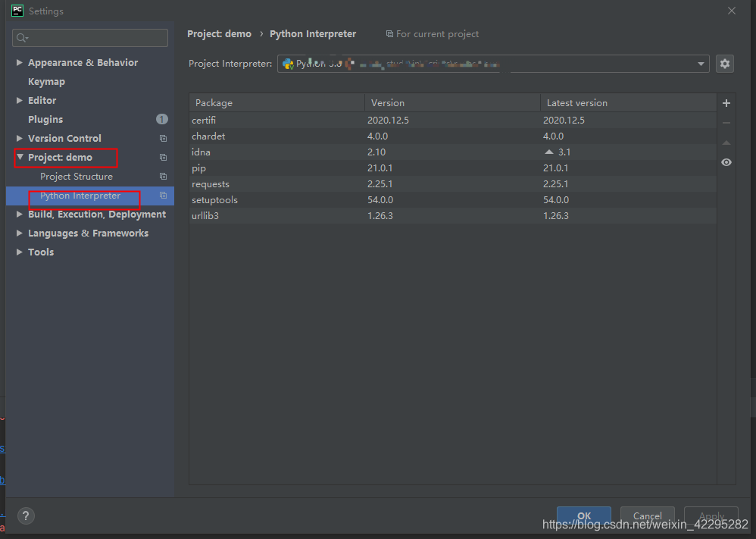Click the upgrade package arrow icon
Viewport: 756px width, 539px height.
click(x=726, y=143)
